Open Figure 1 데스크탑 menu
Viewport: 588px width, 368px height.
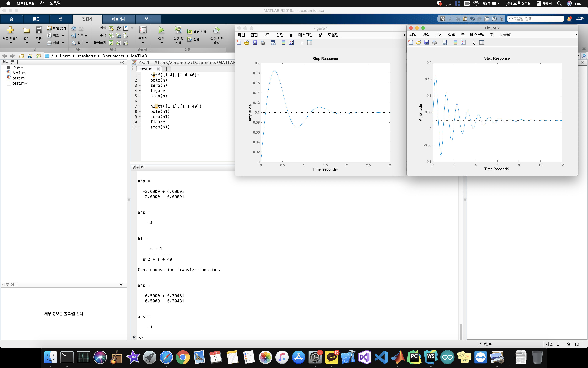(305, 35)
